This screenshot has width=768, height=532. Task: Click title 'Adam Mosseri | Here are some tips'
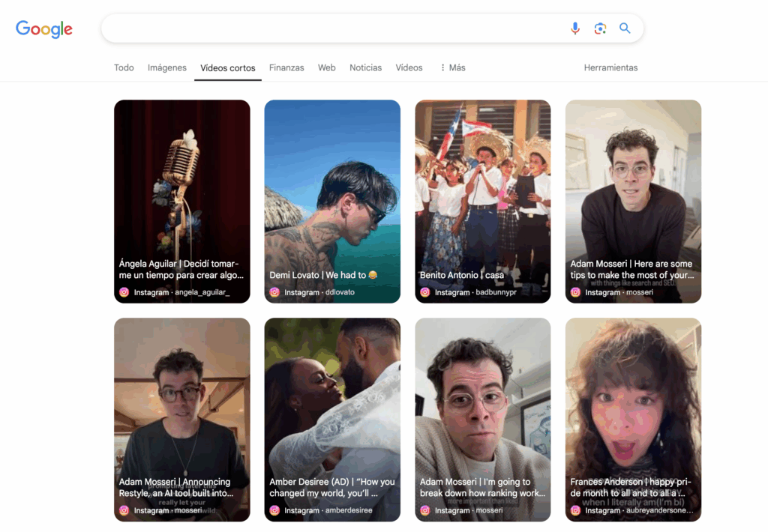[x=632, y=269]
